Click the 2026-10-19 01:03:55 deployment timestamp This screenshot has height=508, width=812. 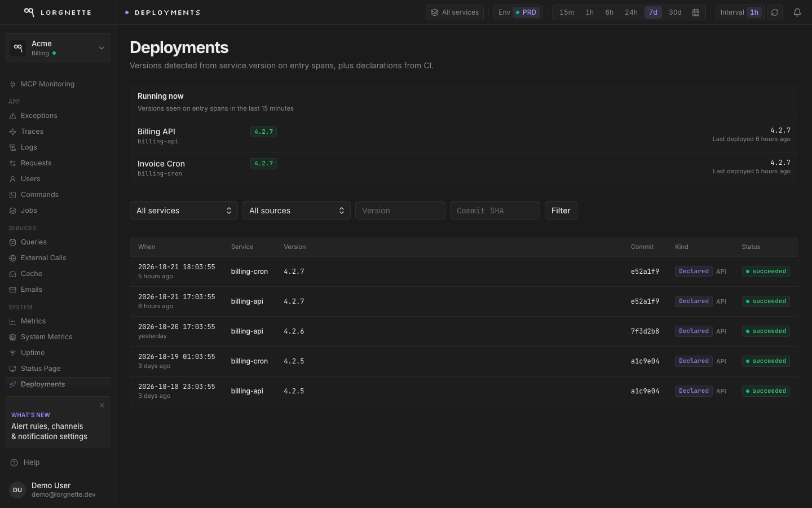pos(176,357)
